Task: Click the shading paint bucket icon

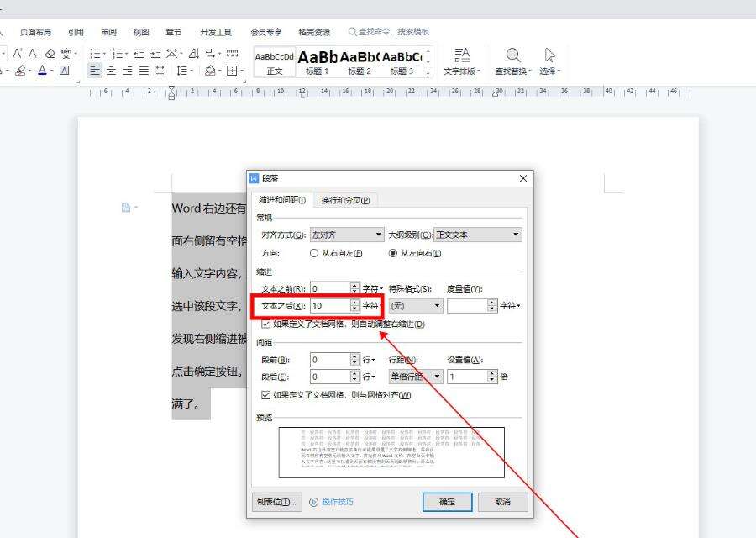Action: (210, 71)
